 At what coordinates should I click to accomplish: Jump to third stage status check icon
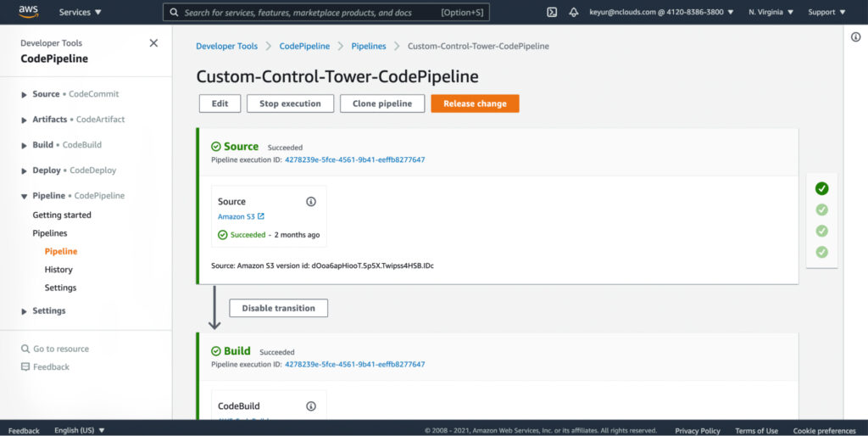822,231
